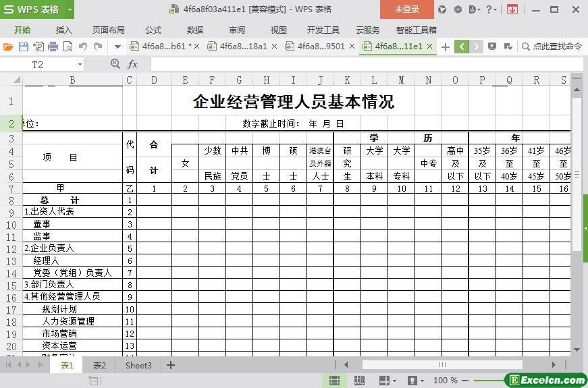Open the reading mode dropdown in status bar
The height and width of the screenshot is (388, 588).
(387, 380)
